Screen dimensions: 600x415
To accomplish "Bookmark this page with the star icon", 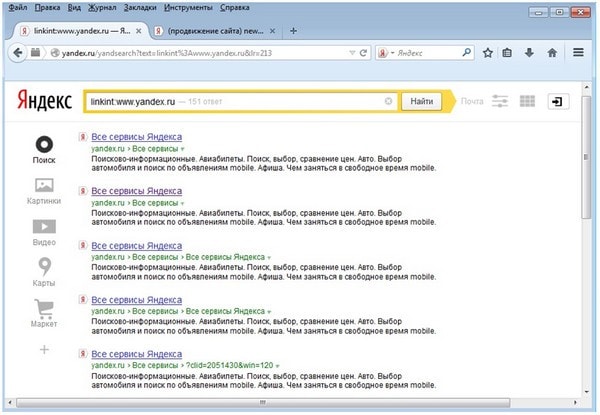I will click(x=487, y=52).
